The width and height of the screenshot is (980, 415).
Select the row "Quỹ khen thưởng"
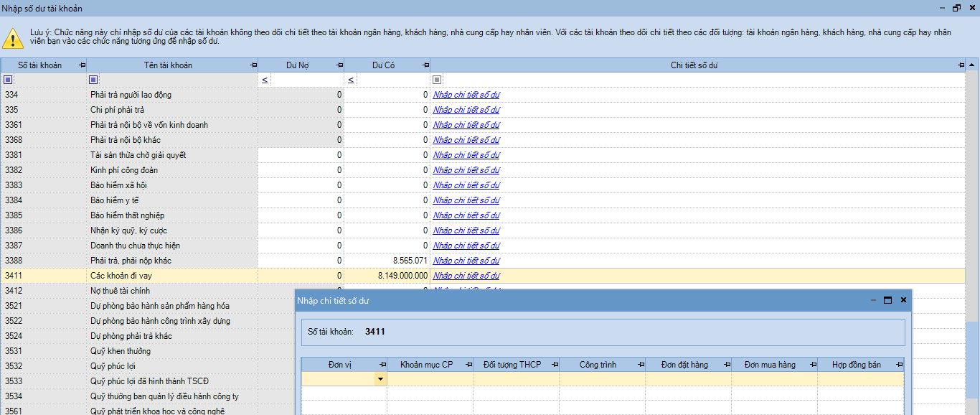click(148, 351)
